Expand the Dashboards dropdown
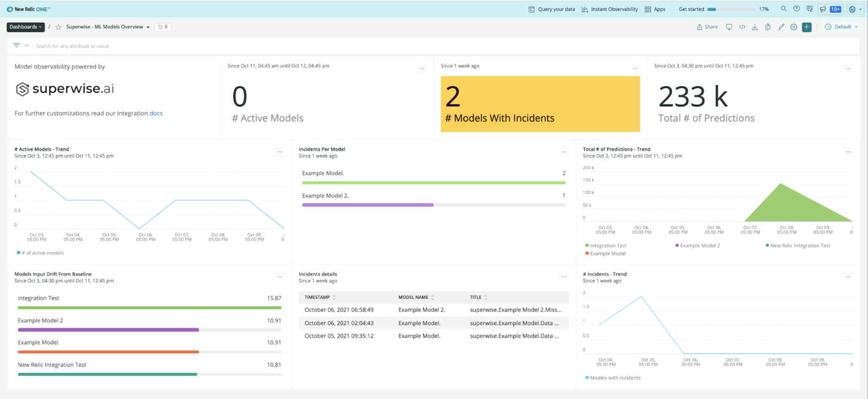The image size is (868, 399). pos(25,27)
